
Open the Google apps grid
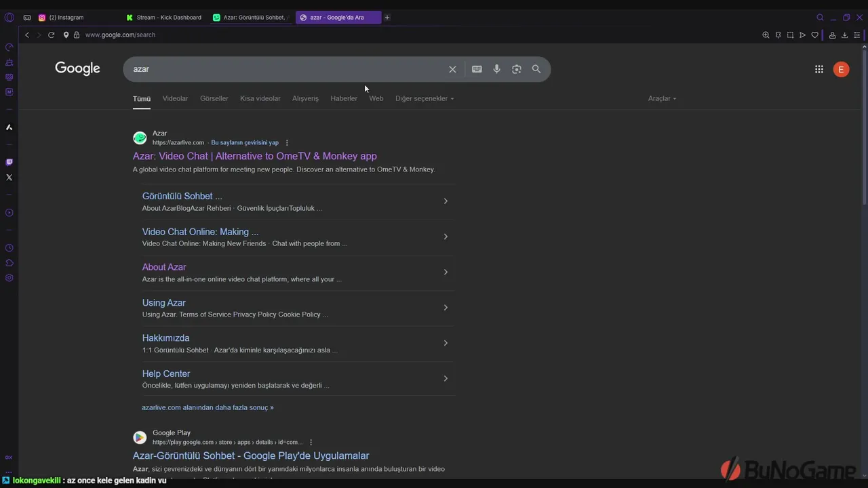[x=819, y=69]
